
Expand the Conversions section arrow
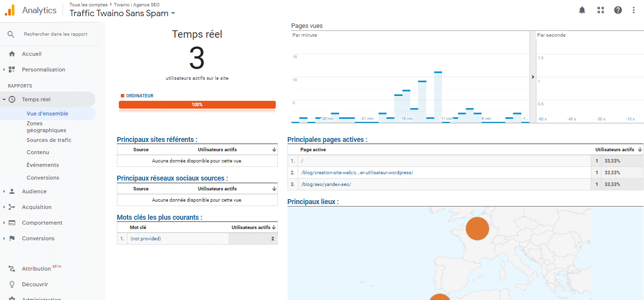[x=4, y=238]
